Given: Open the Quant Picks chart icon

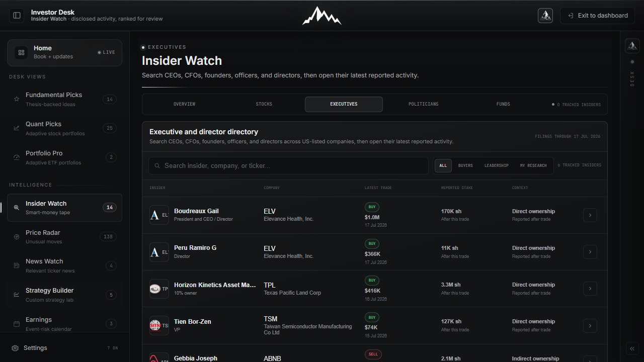Looking at the screenshot, I should click(17, 128).
